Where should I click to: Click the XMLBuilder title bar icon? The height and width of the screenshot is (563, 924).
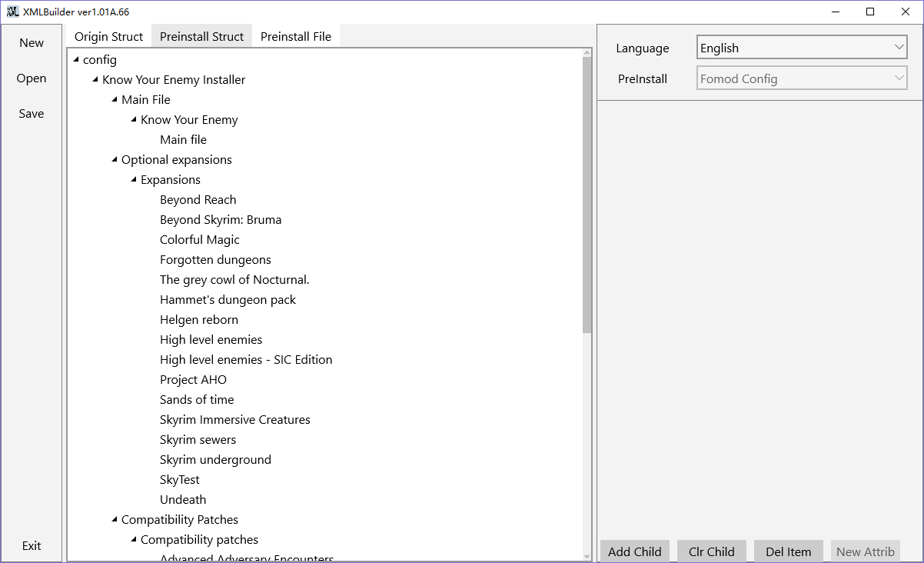tap(12, 12)
